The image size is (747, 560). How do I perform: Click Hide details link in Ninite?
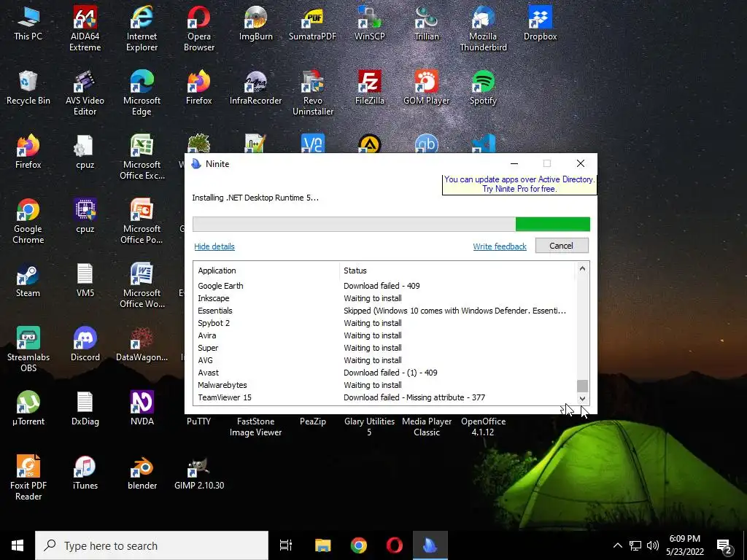pos(214,246)
